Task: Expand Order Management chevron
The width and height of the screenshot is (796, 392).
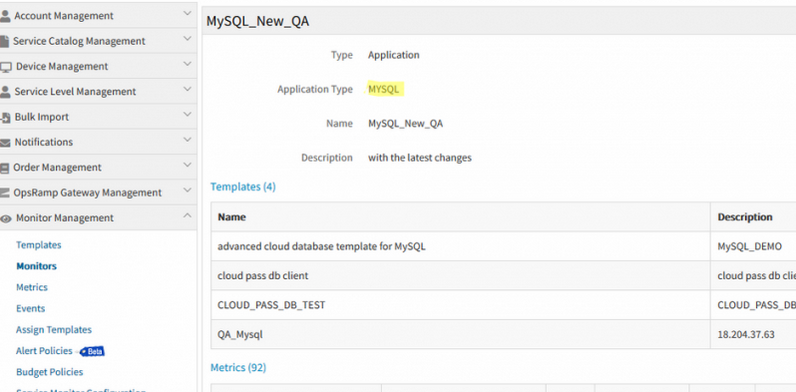Action: (187, 165)
